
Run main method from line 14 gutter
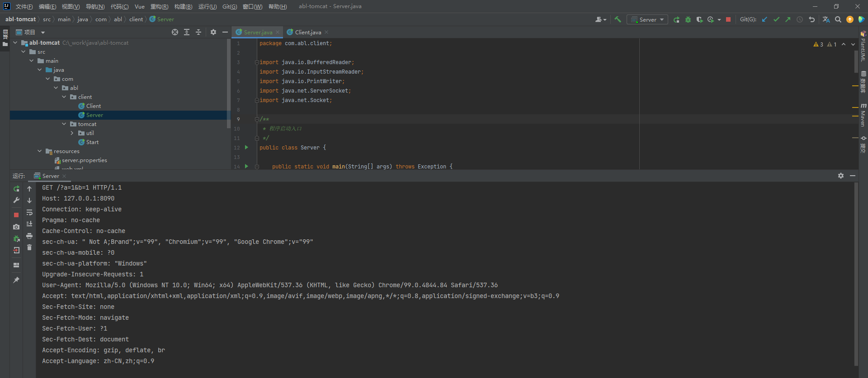[246, 166]
